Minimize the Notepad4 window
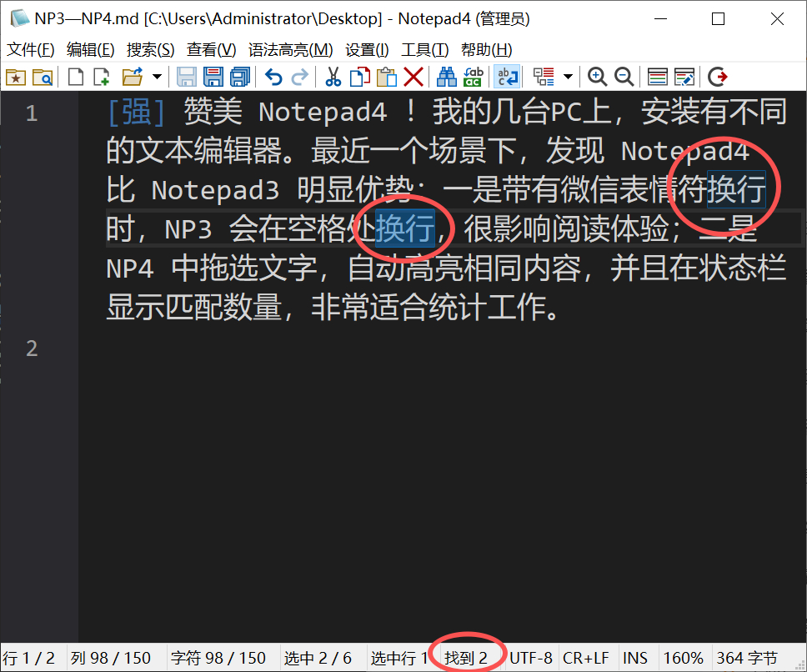807x672 pixels. 660,19
